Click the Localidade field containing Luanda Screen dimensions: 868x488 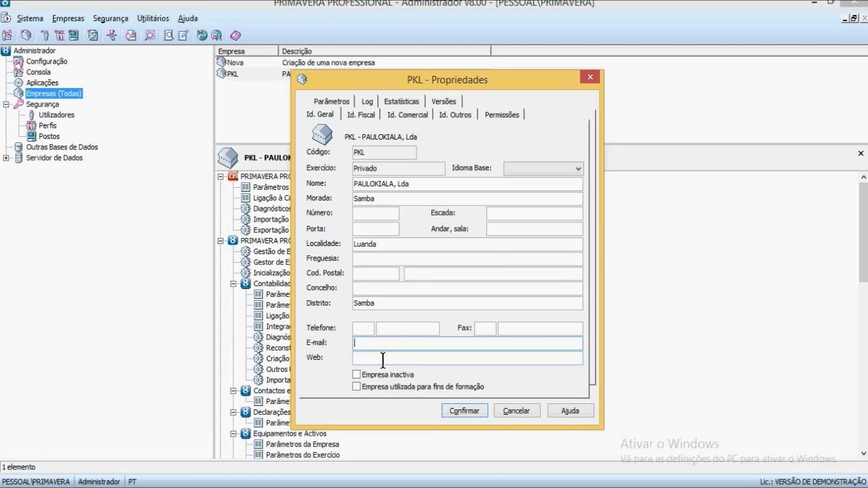click(x=467, y=244)
